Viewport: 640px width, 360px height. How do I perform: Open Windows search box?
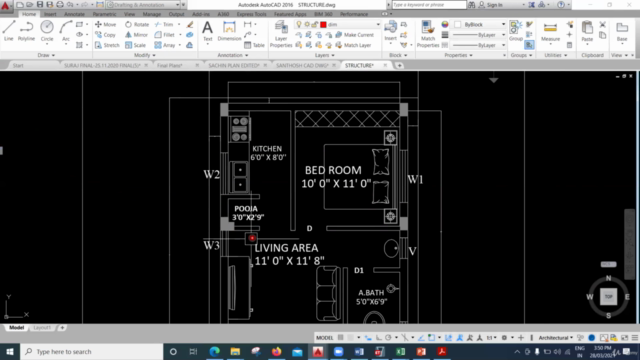click(x=91, y=351)
